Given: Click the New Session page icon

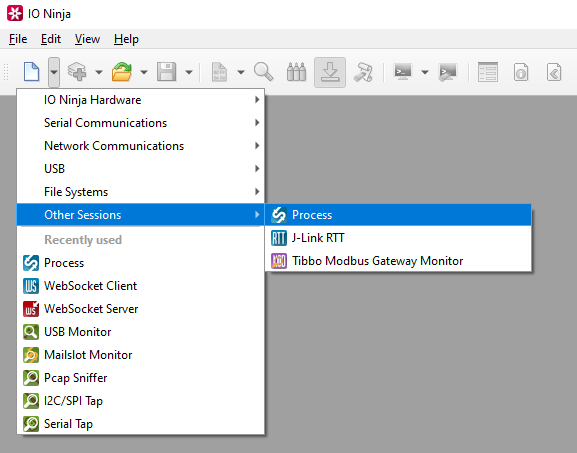Looking at the screenshot, I should click(31, 72).
